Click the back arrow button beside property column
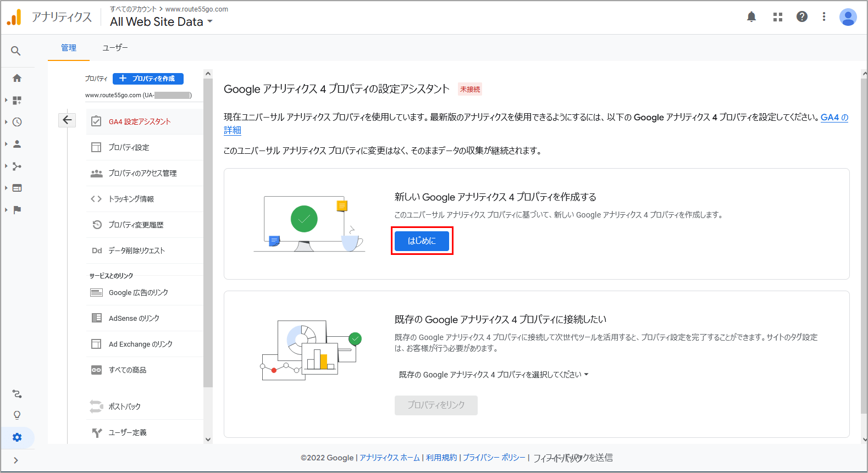868x473 pixels. pyautogui.click(x=67, y=120)
